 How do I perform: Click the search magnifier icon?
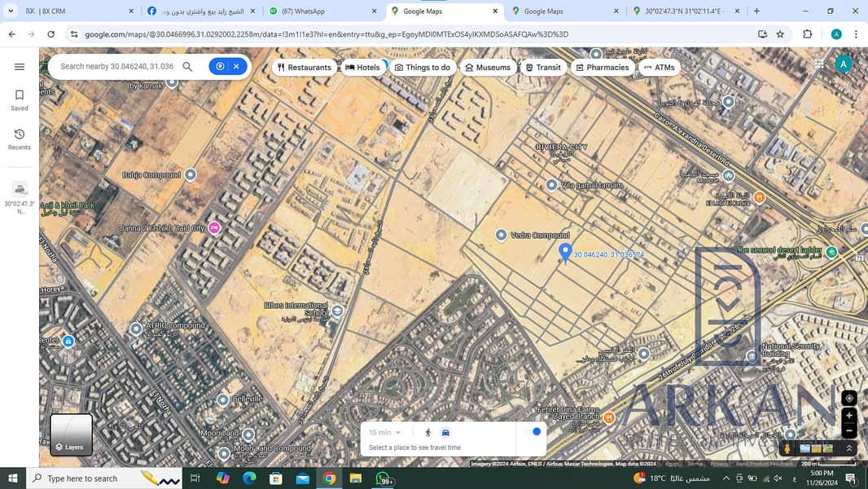[x=187, y=67]
